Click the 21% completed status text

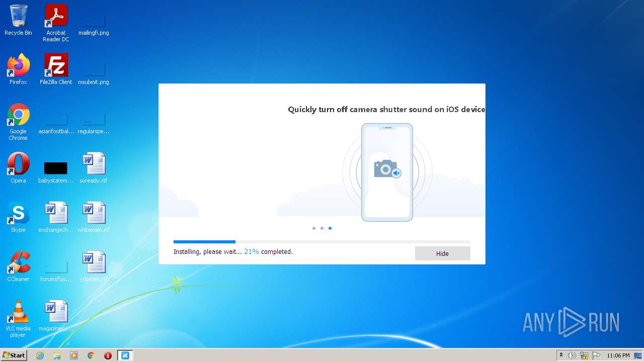pos(268,251)
